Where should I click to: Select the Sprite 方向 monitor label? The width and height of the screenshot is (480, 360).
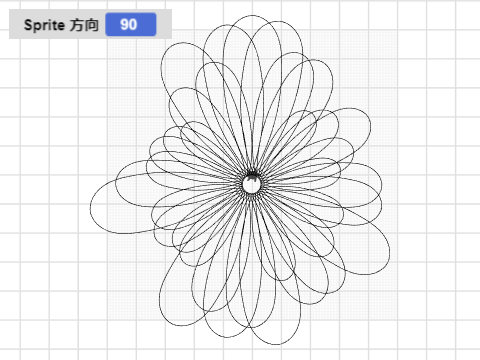click(61, 25)
